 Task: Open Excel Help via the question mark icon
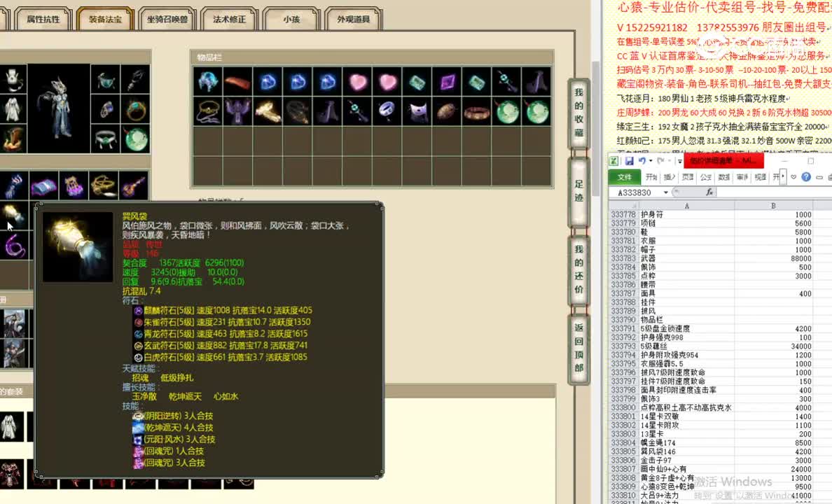tap(807, 176)
